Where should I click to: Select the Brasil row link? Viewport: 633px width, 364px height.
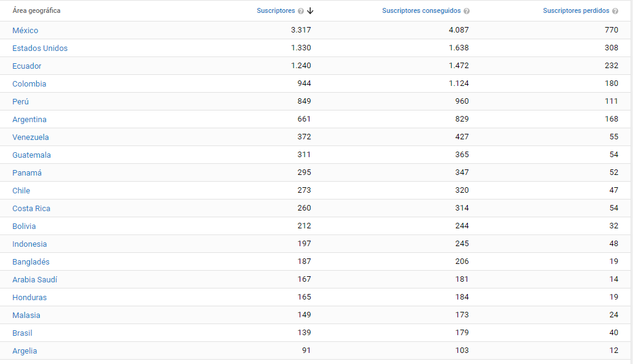point(22,333)
